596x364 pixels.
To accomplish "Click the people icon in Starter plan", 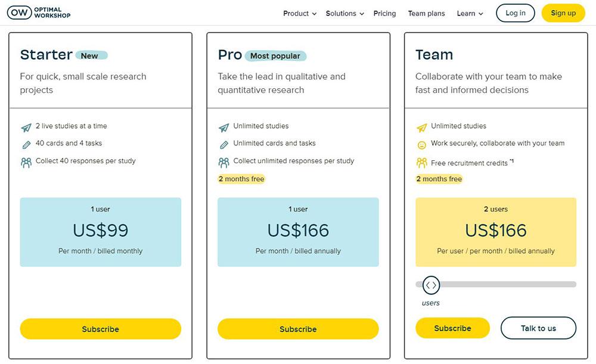I will point(26,162).
